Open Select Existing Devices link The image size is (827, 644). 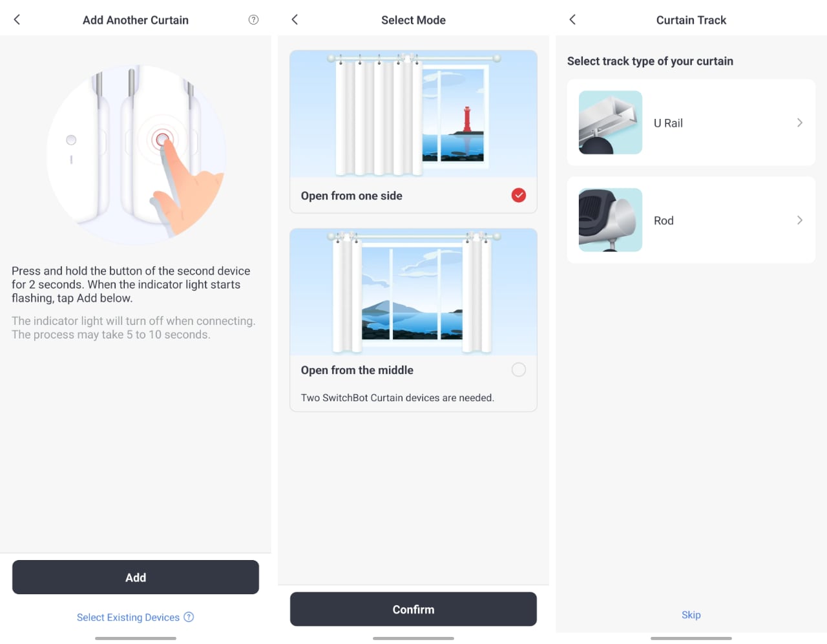(x=128, y=618)
